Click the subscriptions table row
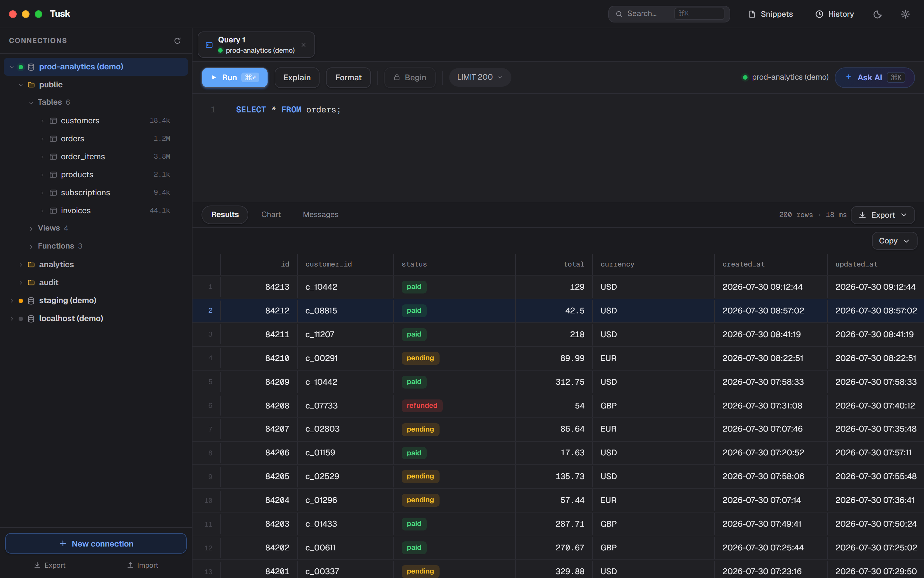This screenshot has height=578, width=924. pos(96,193)
